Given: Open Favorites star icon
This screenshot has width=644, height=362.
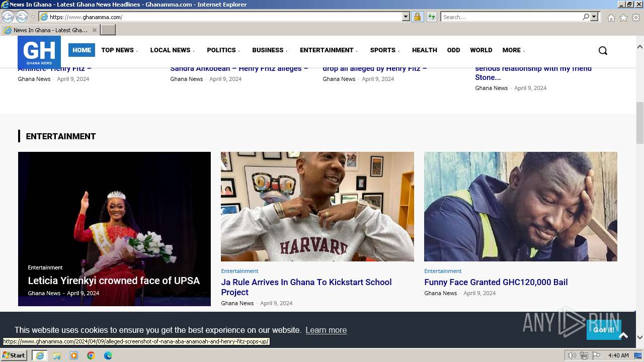Looking at the screenshot, I should (x=623, y=18).
